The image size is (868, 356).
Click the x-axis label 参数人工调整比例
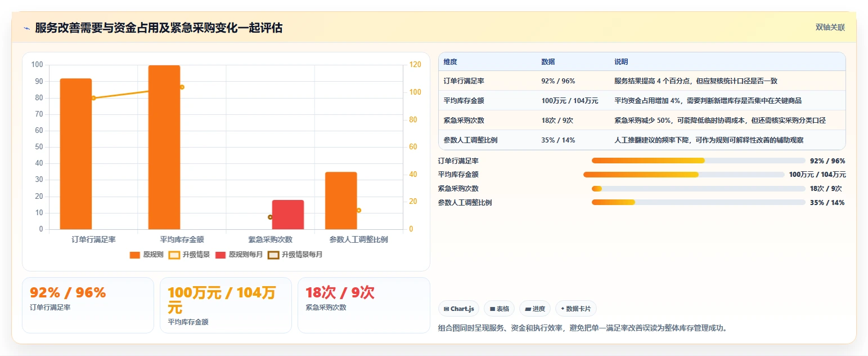coord(358,239)
